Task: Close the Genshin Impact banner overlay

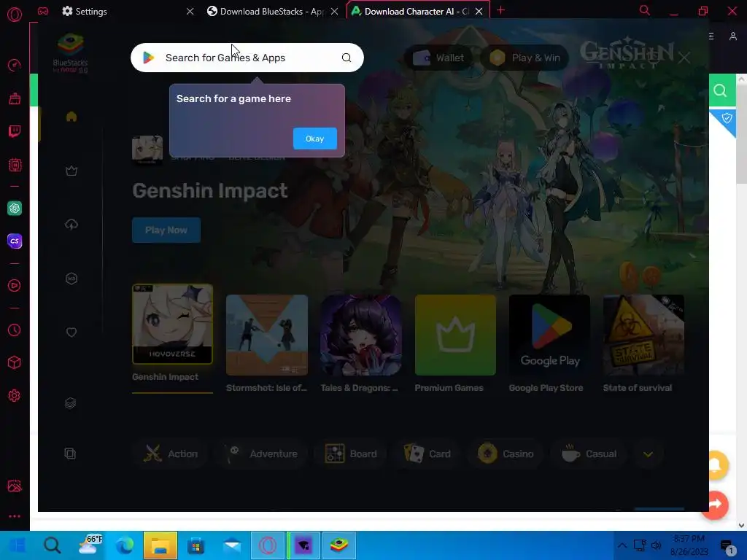Action: (684, 58)
